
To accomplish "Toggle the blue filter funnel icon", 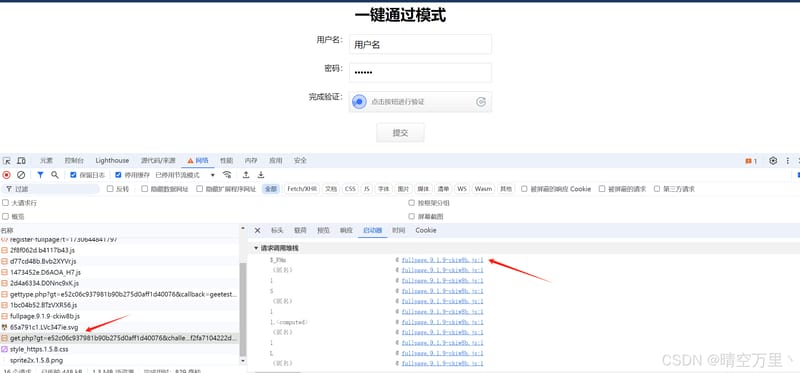I will pyautogui.click(x=40, y=175).
